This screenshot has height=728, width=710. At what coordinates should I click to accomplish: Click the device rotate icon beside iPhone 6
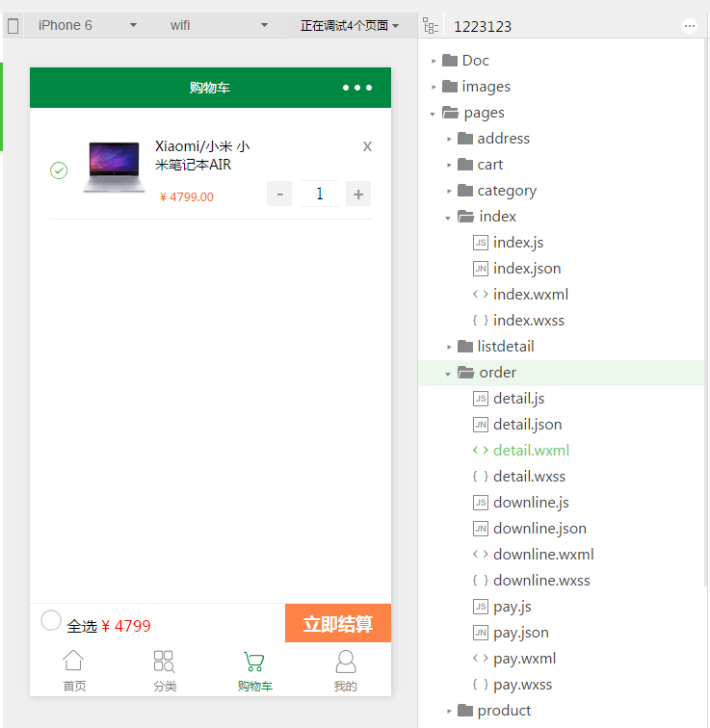(x=13, y=26)
